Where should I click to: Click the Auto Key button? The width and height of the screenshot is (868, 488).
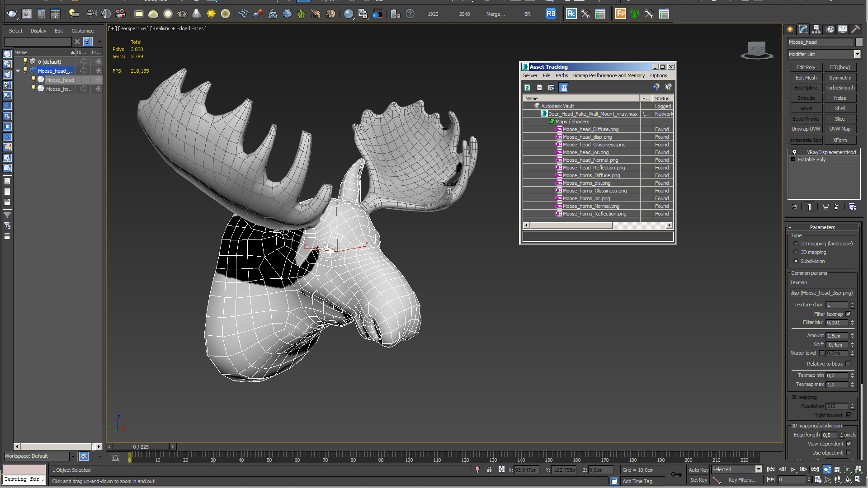pyautogui.click(x=698, y=470)
